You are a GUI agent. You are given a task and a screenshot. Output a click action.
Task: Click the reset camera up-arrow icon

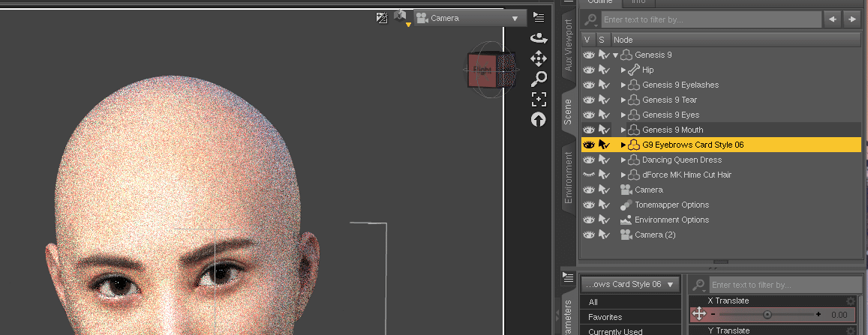(539, 119)
